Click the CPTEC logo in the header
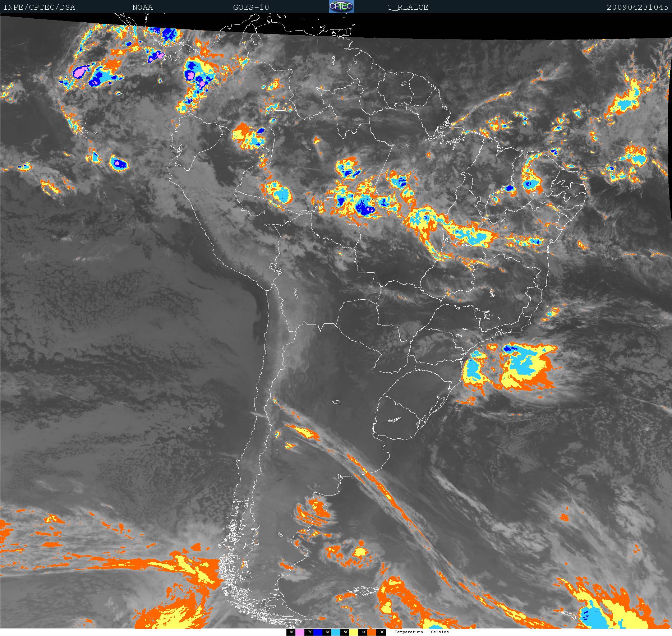The image size is (672, 636). (x=341, y=6)
